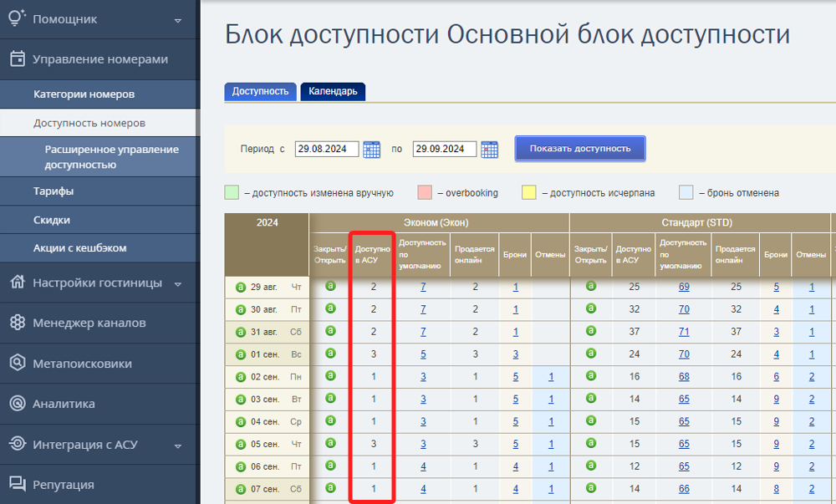The height and width of the screenshot is (504, 836).
Task: Click green status icon beside 03 сен. date
Action: [241, 399]
